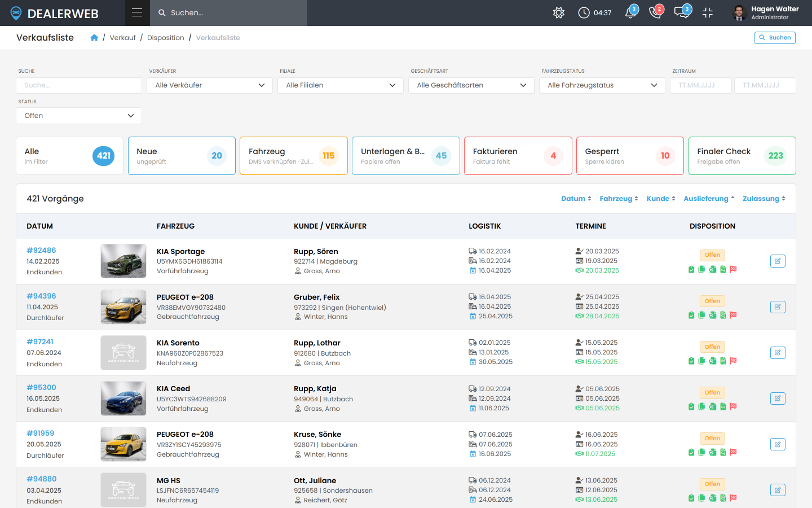Select the Alle im Filter tab card
812x508 pixels.
[69, 156]
